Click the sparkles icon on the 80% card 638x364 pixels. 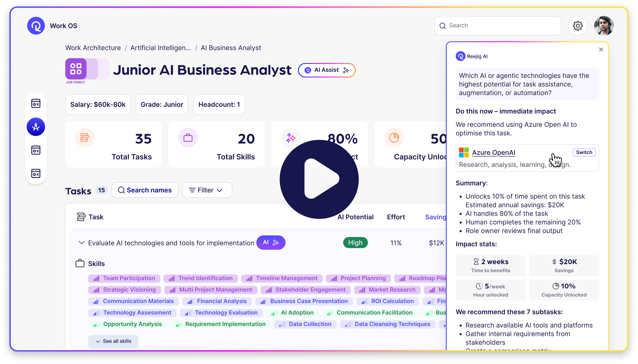pyautogui.click(x=291, y=137)
